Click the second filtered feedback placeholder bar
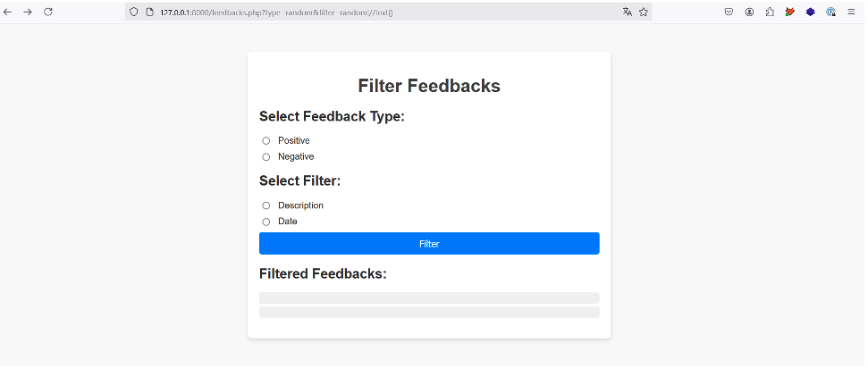 (x=429, y=313)
